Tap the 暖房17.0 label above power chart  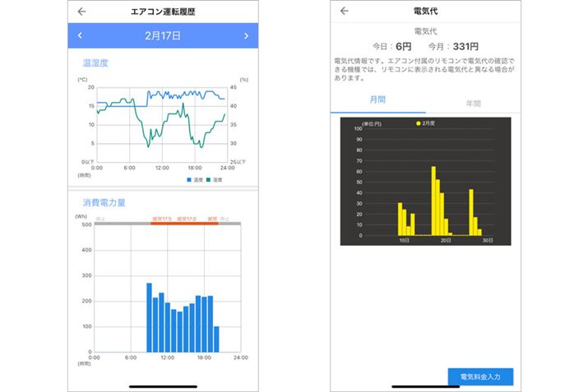[x=187, y=219]
